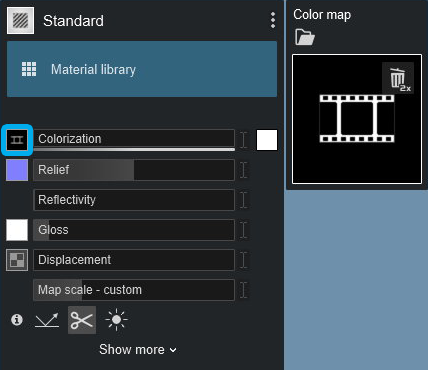Click the white Gloss map swatch
The height and width of the screenshot is (370, 428).
coord(17,230)
